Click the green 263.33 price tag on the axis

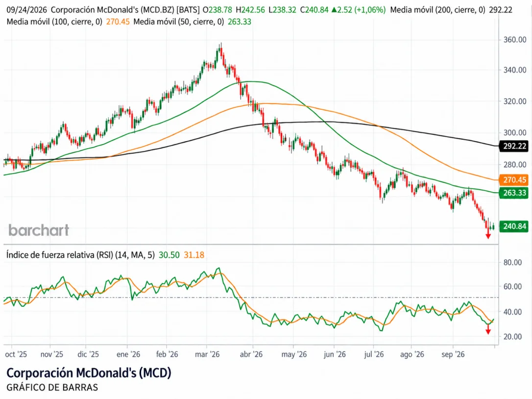point(514,193)
